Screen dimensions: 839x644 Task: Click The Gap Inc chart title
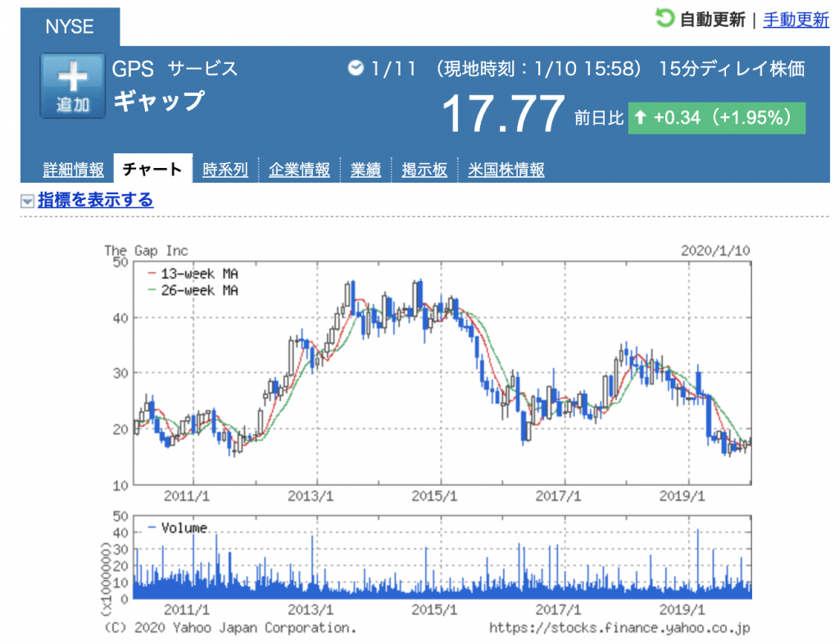coord(146,251)
